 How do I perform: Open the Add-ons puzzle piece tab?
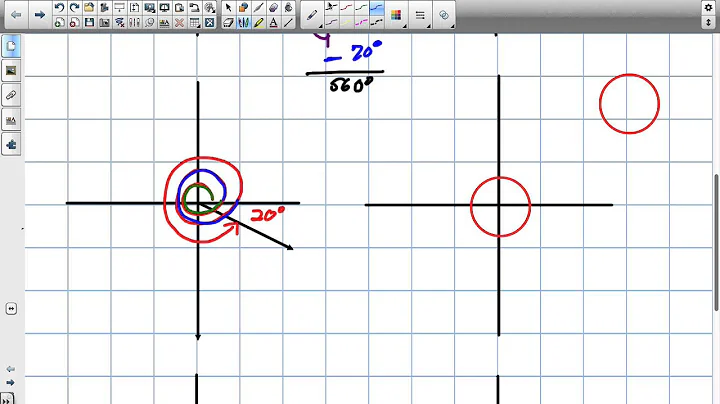tap(11, 145)
